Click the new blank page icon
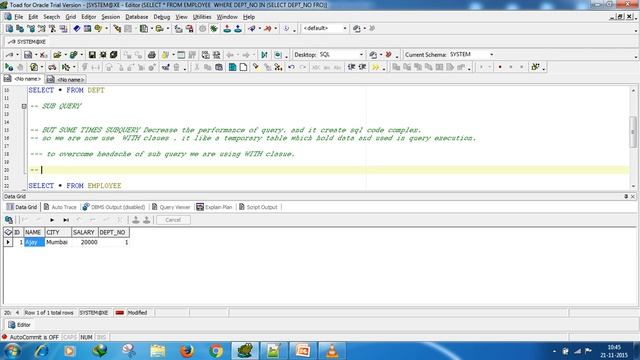Screen dimensions: 640x360 [x=243, y=67]
